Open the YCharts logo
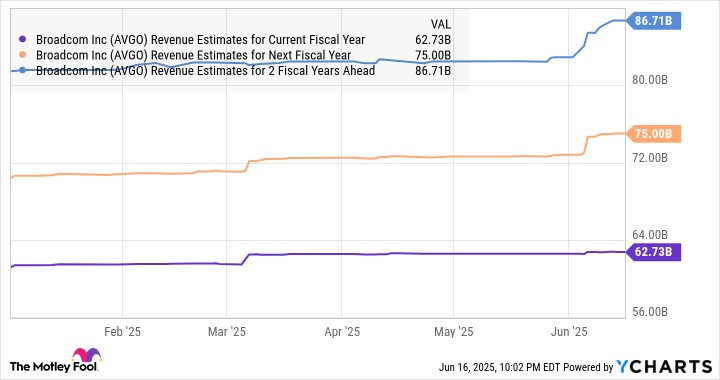Screen dimensions: 720x380 click(664, 366)
